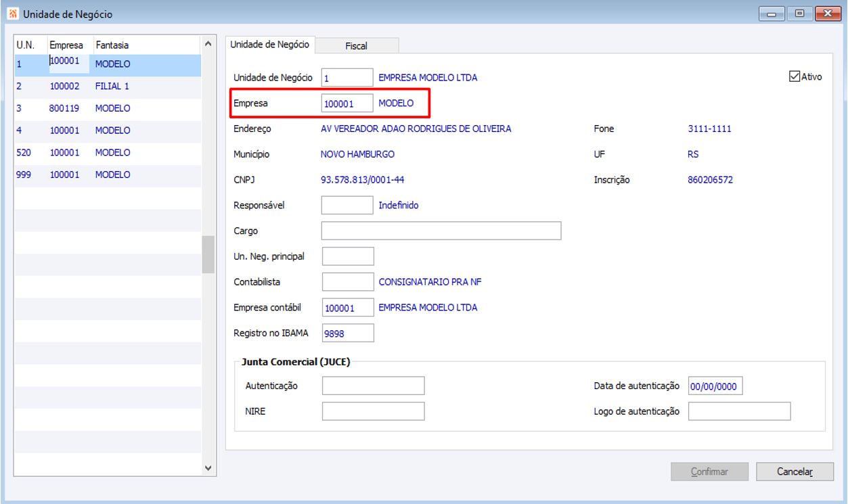The width and height of the screenshot is (848, 504).
Task: Click the Data de autenticação field
Action: coord(714,386)
